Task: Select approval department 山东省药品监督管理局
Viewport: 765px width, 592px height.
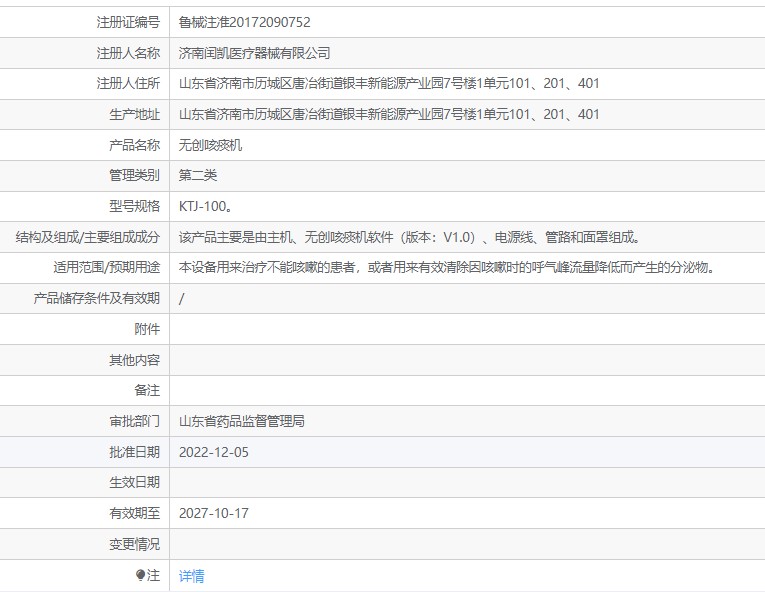Action: 242,421
